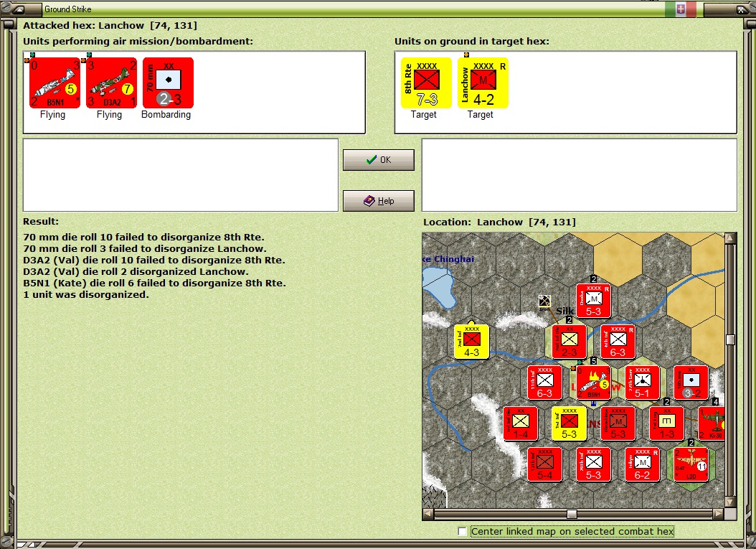
Task: Click the 2nd Inf Div 2-3 map unit
Action: point(569,342)
